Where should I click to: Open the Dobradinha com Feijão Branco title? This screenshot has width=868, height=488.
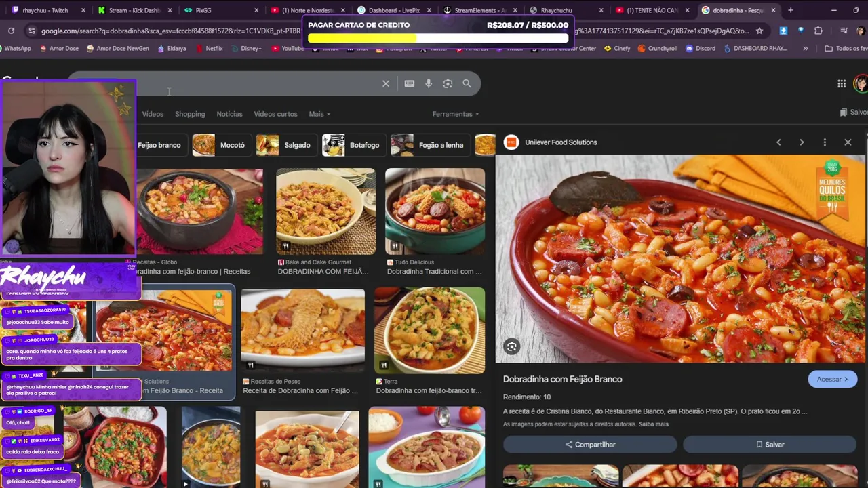562,379
